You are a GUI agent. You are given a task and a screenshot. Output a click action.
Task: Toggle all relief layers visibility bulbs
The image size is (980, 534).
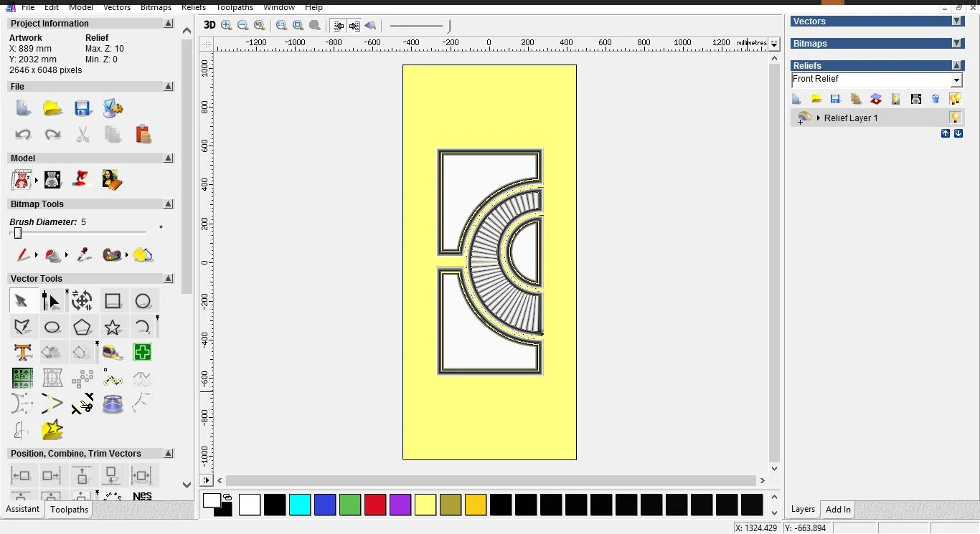(x=955, y=99)
